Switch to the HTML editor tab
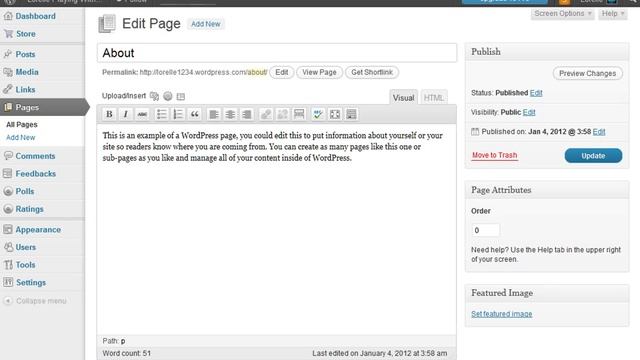 (x=433, y=98)
